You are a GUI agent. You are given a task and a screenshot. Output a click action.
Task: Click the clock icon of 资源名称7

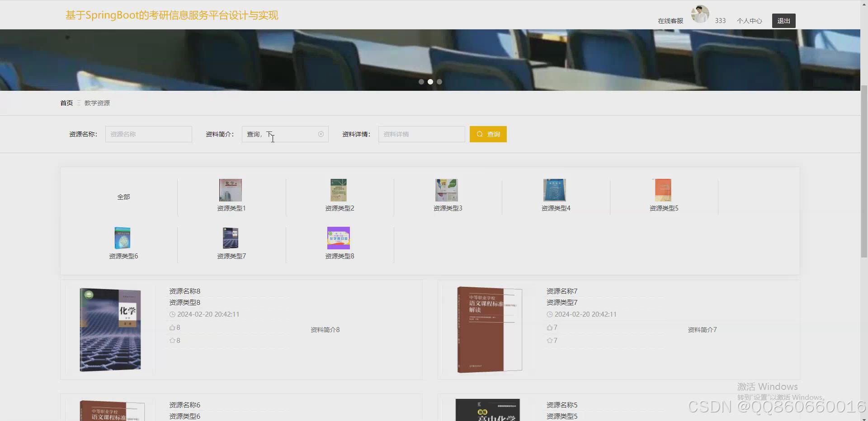tap(550, 314)
